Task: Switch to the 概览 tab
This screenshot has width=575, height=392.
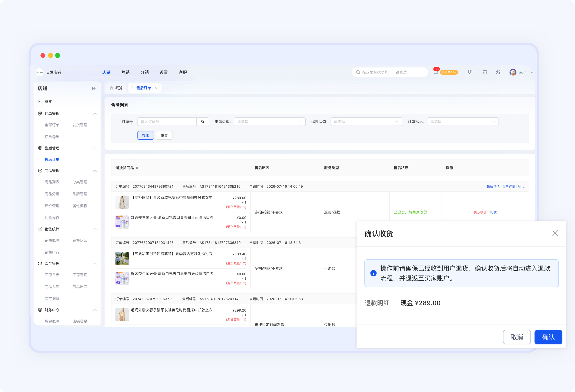Action: pos(116,88)
